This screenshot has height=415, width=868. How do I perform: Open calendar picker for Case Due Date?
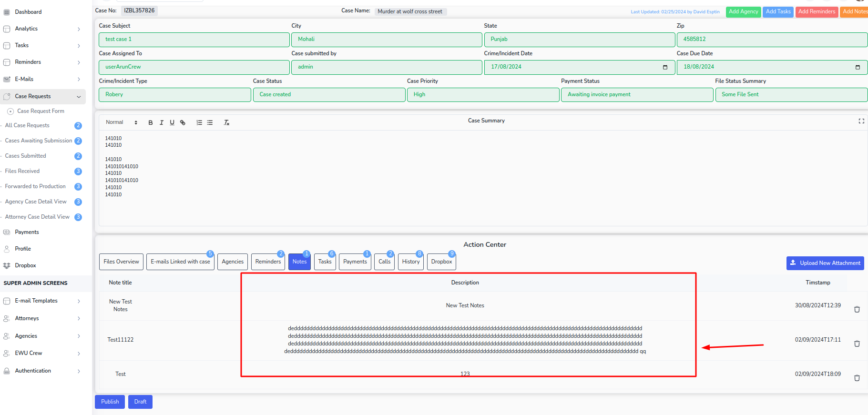coord(858,67)
